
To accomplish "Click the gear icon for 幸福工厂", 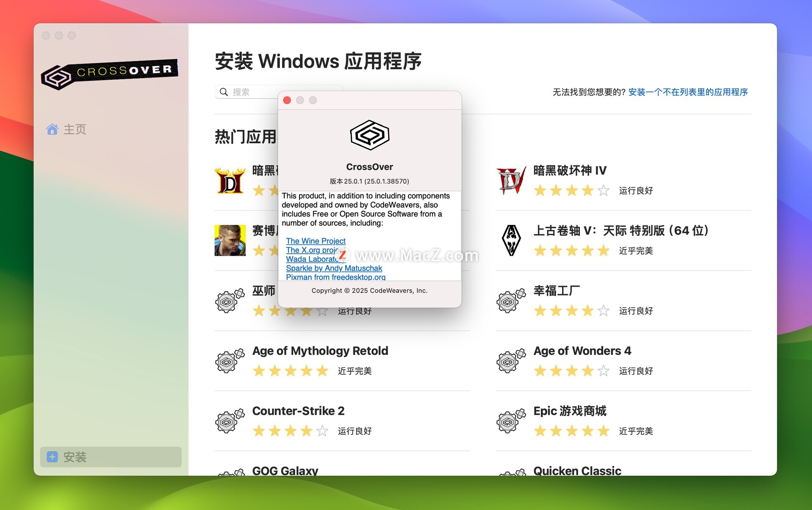I will click(x=511, y=301).
